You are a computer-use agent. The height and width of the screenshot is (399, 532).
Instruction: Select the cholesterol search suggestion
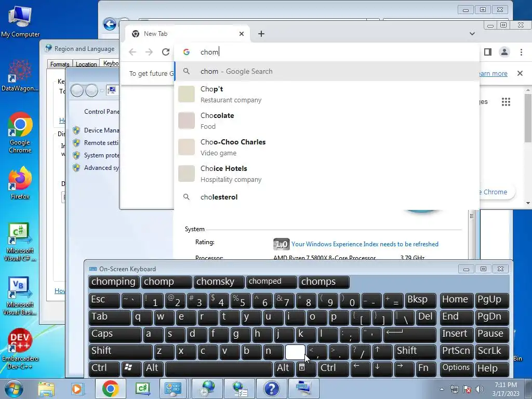(327, 197)
